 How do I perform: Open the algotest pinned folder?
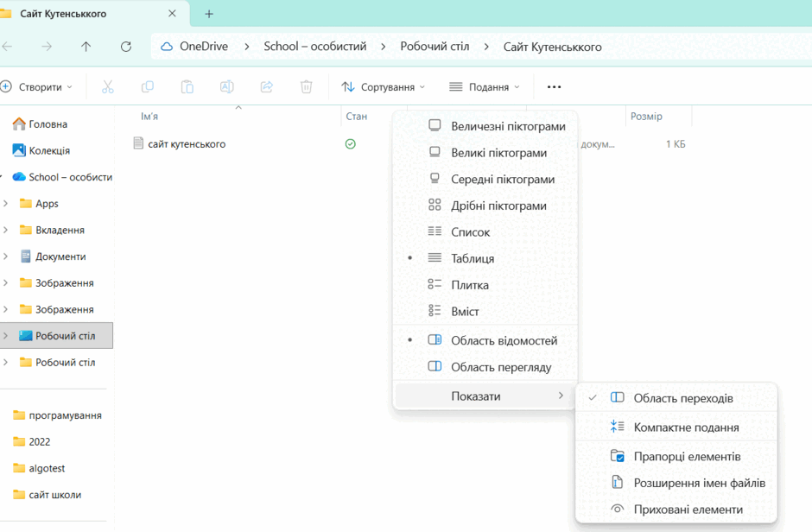(39, 468)
